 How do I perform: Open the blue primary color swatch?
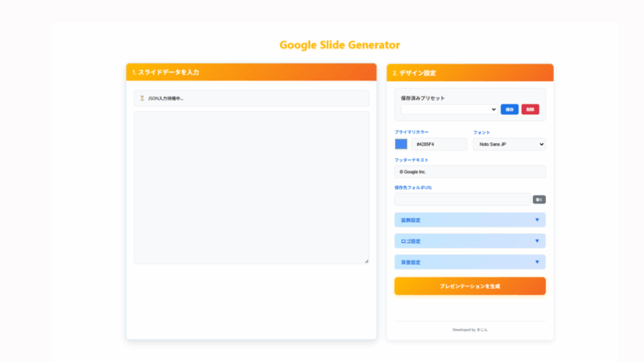[401, 144]
